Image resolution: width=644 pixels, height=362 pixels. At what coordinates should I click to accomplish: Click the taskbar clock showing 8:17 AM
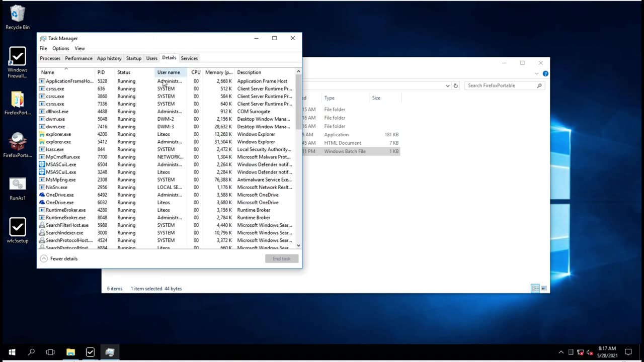(607, 352)
